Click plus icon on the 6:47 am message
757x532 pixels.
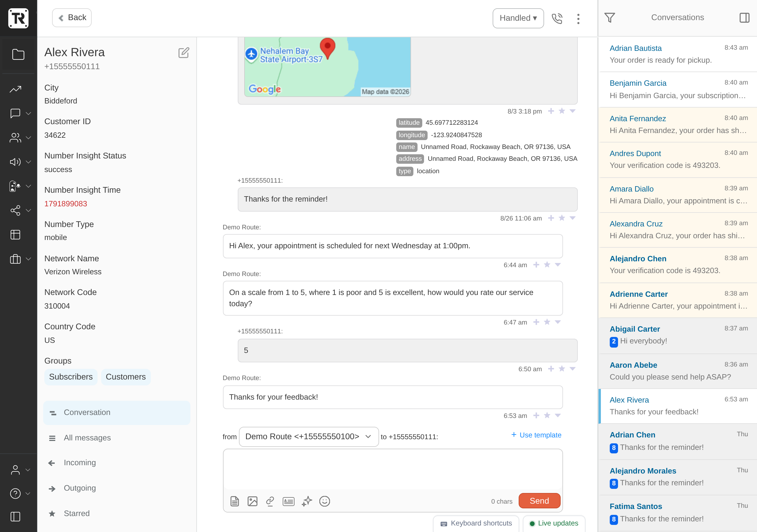(536, 322)
